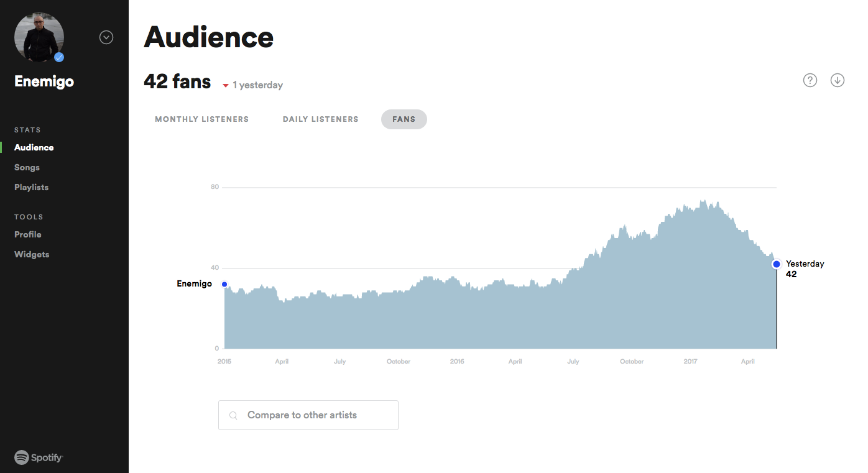Click the 40 y-axis label
The height and width of the screenshot is (473, 868).
point(215,268)
